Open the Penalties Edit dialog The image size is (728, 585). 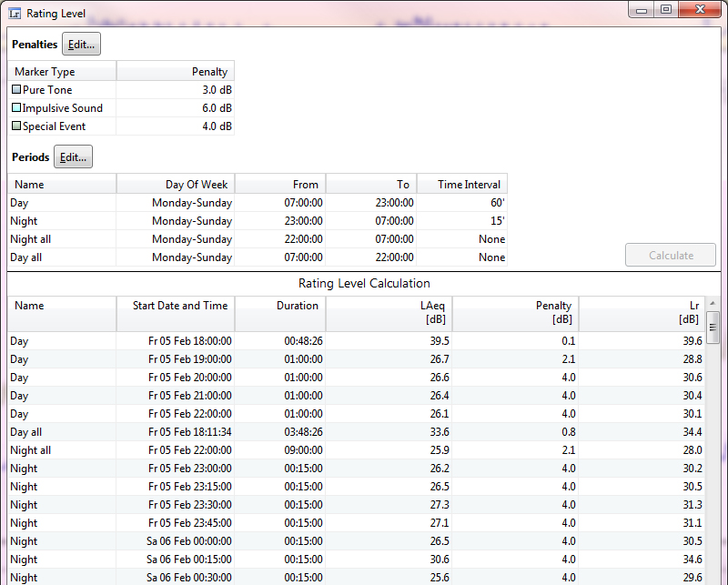click(x=81, y=45)
